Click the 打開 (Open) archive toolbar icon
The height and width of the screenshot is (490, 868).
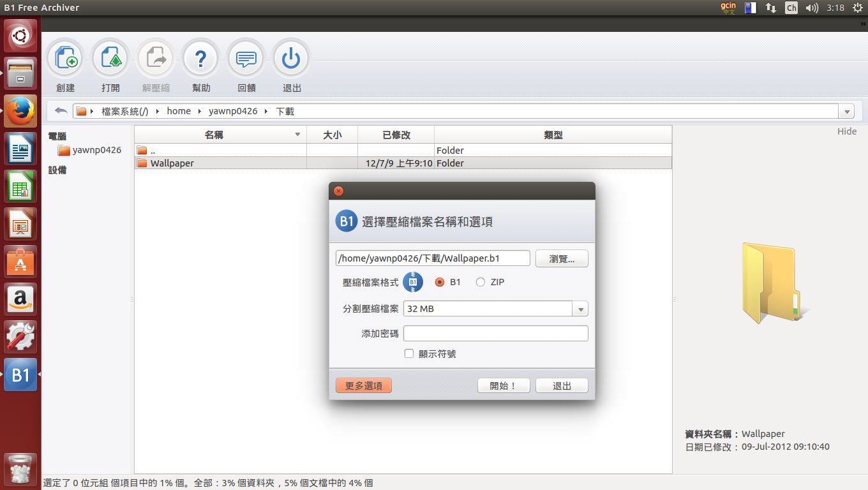point(111,59)
